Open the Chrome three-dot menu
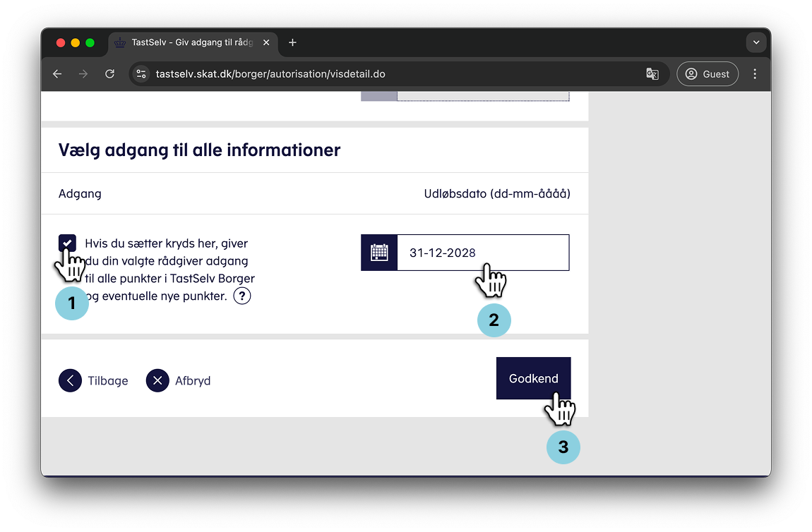The height and width of the screenshot is (532, 812). click(x=755, y=74)
